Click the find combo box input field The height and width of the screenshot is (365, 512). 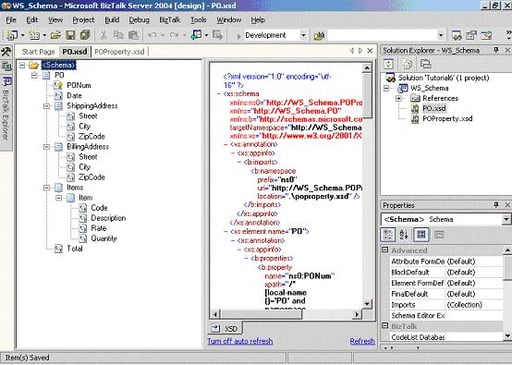coord(382,35)
